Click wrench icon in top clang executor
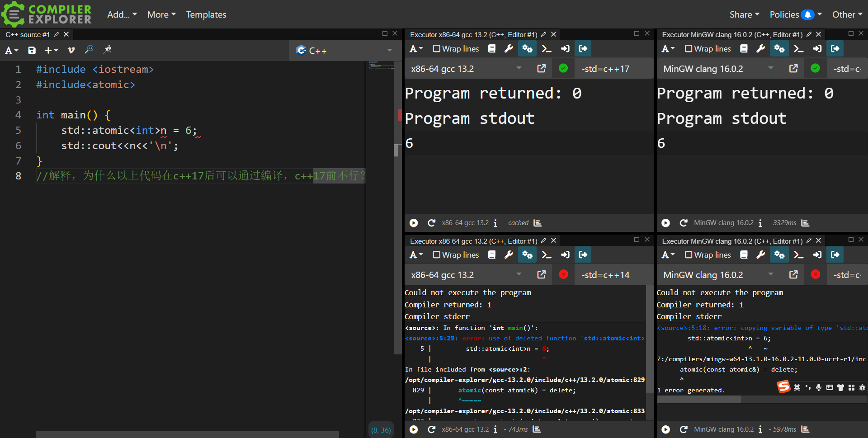This screenshot has height=438, width=868. [761, 49]
